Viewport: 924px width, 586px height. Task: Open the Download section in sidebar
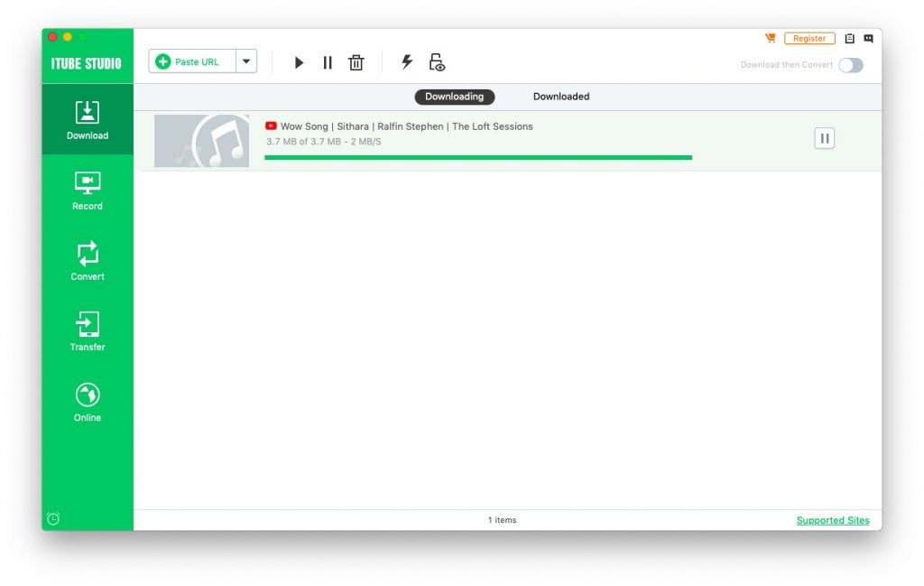[88, 120]
